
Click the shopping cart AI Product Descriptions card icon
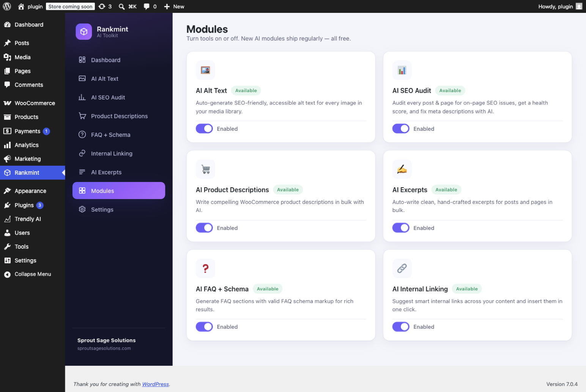click(205, 169)
